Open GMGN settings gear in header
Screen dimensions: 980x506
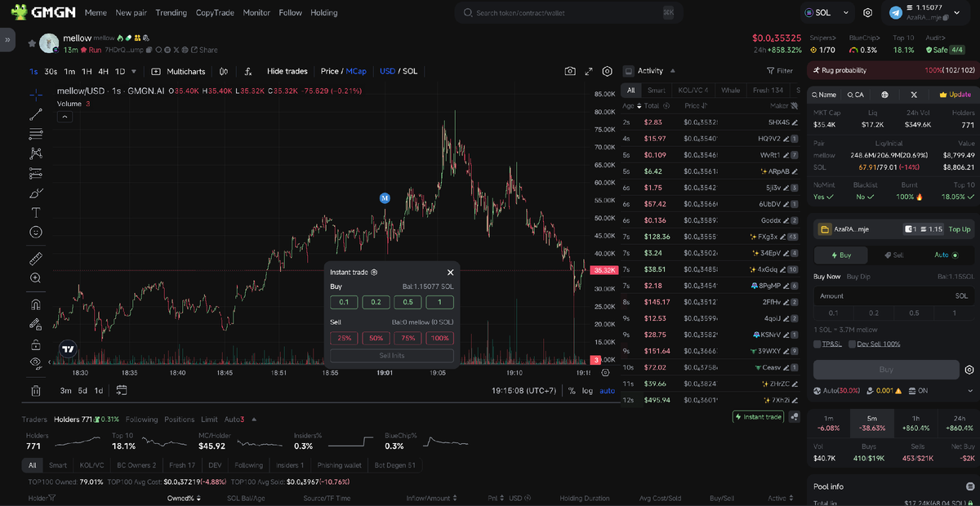coord(867,13)
